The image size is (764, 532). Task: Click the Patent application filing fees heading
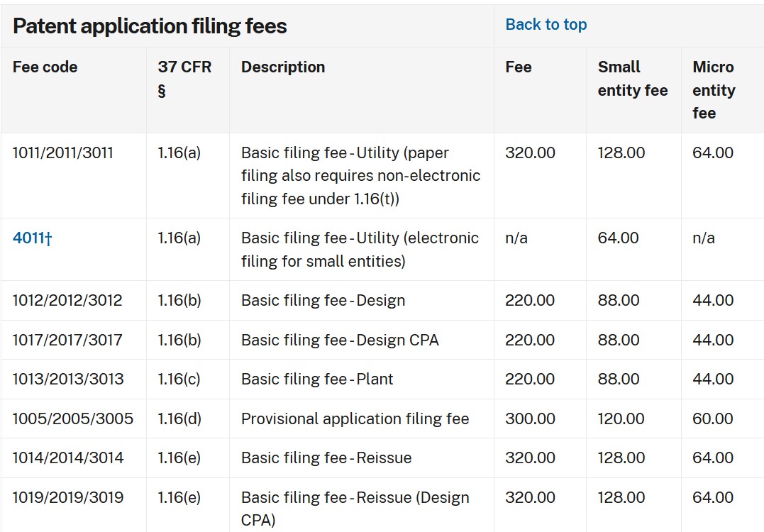tap(150, 26)
